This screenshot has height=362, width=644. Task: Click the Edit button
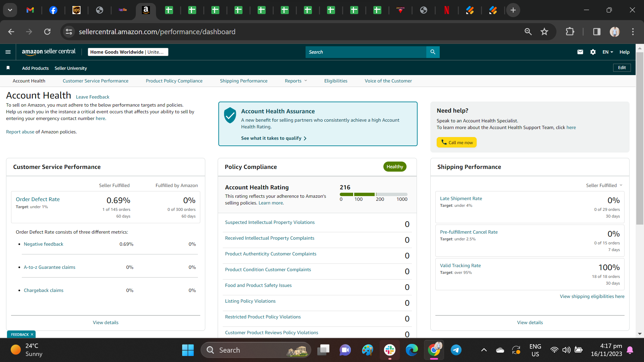(622, 67)
